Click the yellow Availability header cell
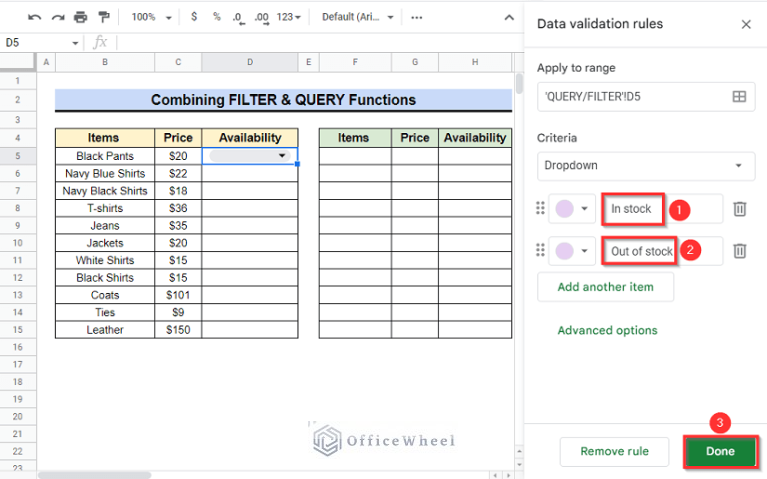Image resolution: width=767 pixels, height=479 pixels. [250, 138]
